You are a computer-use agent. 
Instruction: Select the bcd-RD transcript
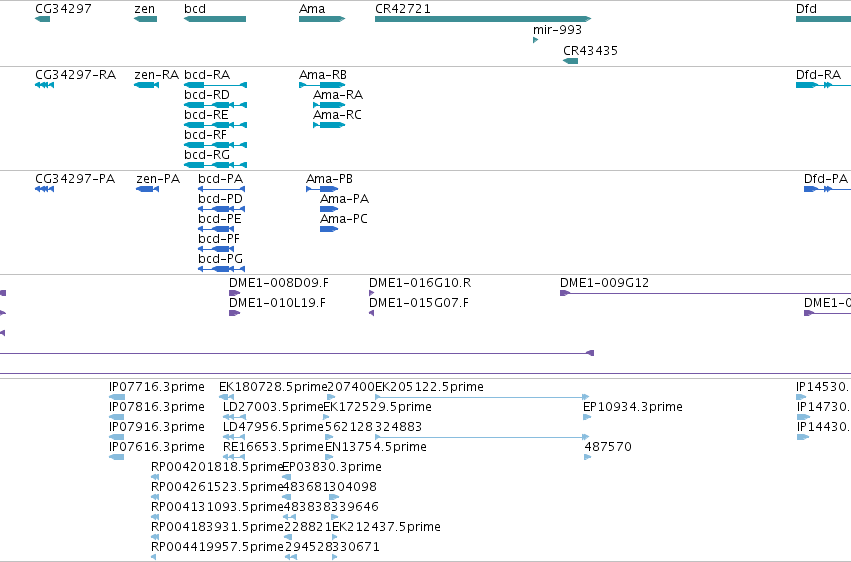pyautogui.click(x=215, y=105)
